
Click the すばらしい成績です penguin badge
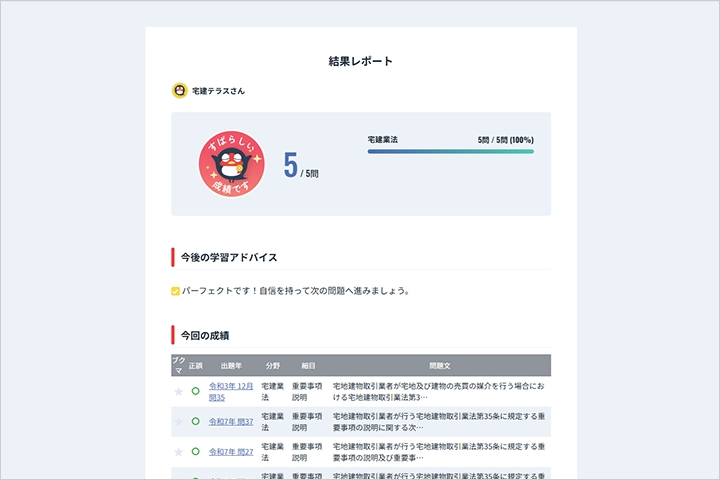point(231,164)
